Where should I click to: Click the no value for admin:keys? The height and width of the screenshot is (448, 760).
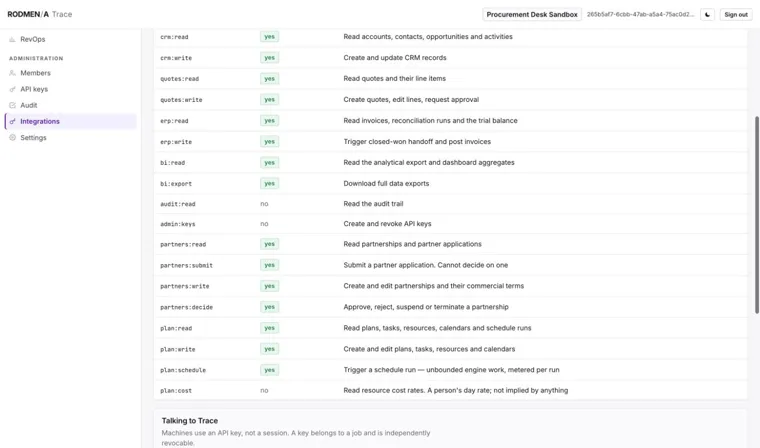264,224
